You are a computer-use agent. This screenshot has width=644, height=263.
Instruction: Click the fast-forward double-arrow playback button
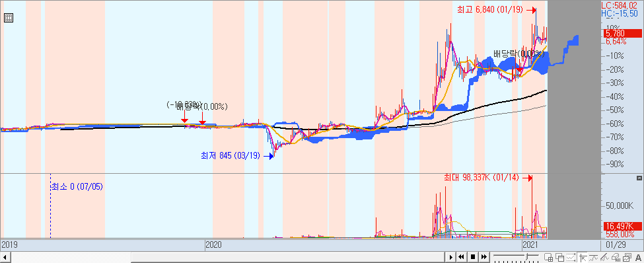point(483,257)
